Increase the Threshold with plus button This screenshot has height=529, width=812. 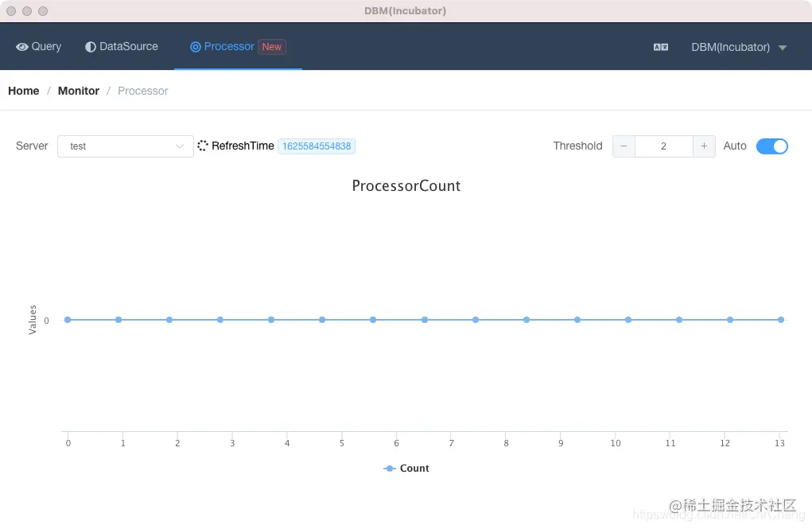tap(704, 146)
